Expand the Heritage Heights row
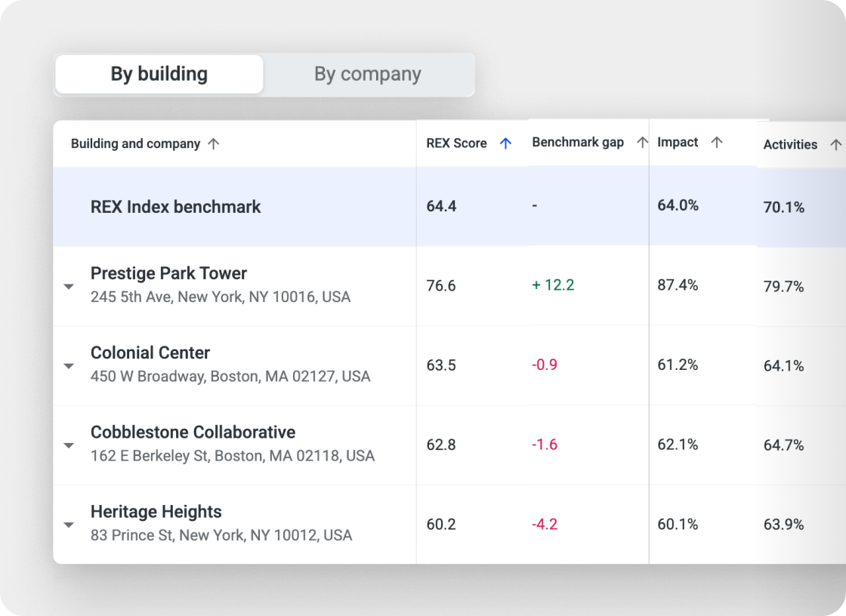846x616 pixels. tap(69, 525)
